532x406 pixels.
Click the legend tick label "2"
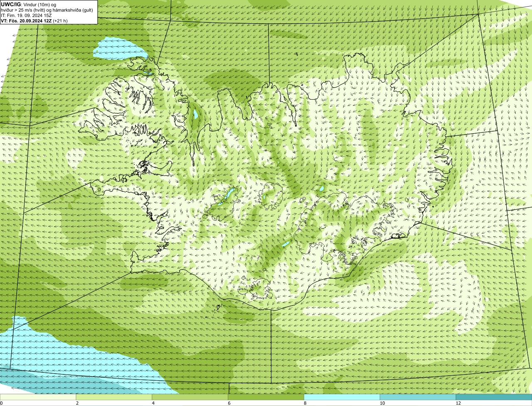(x=77, y=403)
